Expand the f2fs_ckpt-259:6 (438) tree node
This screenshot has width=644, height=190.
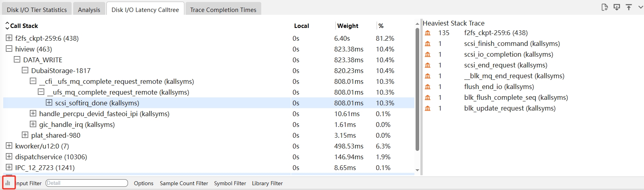(x=9, y=38)
